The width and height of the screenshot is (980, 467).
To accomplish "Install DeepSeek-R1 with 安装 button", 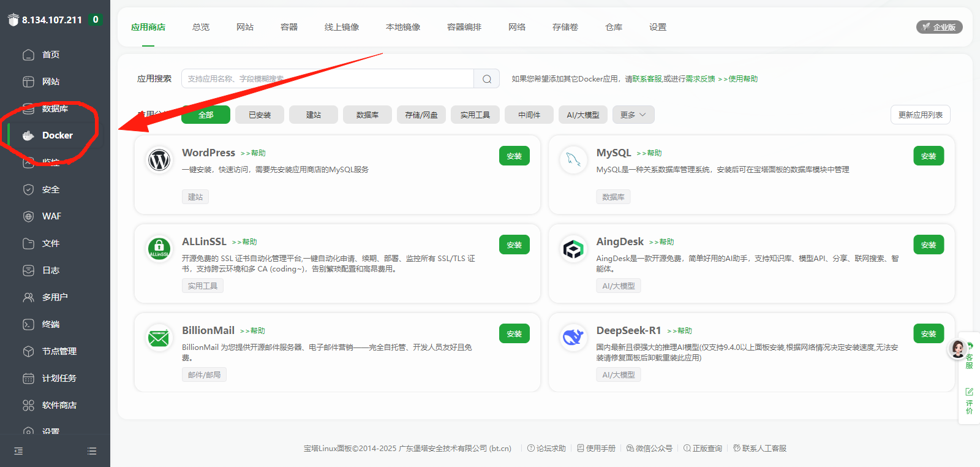I will [929, 333].
